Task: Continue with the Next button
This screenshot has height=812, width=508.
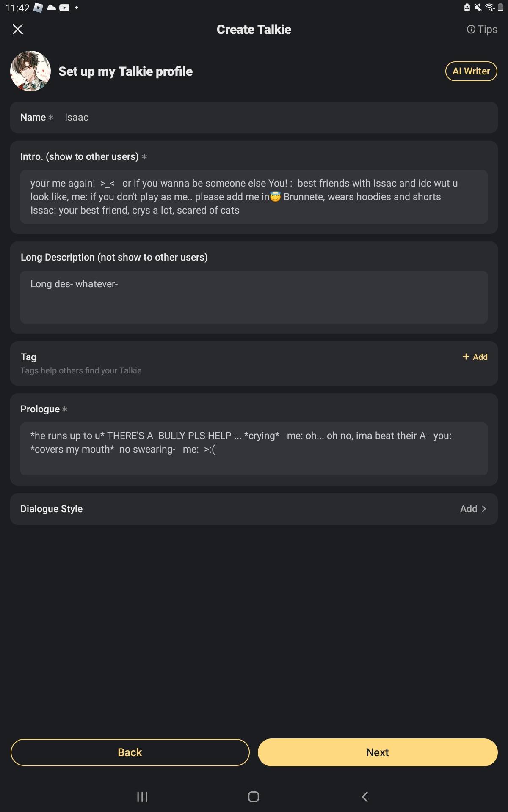Action: click(377, 752)
